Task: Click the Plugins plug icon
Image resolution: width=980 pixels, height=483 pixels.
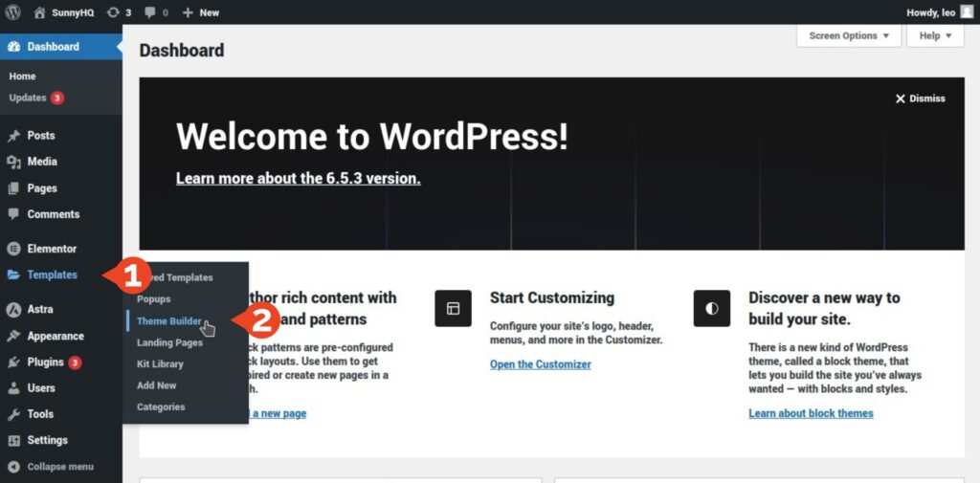Action: 13,362
